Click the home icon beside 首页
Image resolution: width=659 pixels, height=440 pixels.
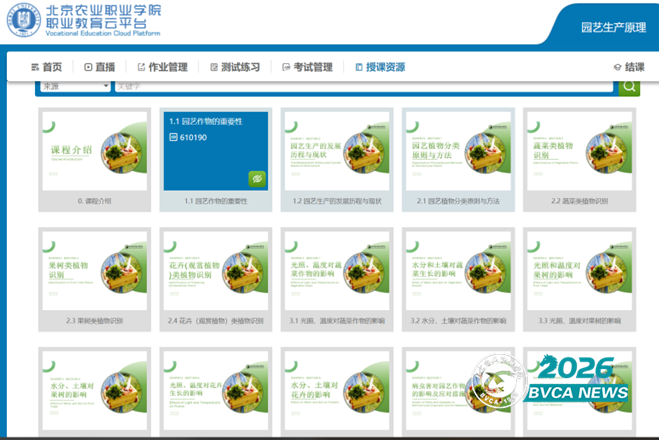tap(33, 67)
